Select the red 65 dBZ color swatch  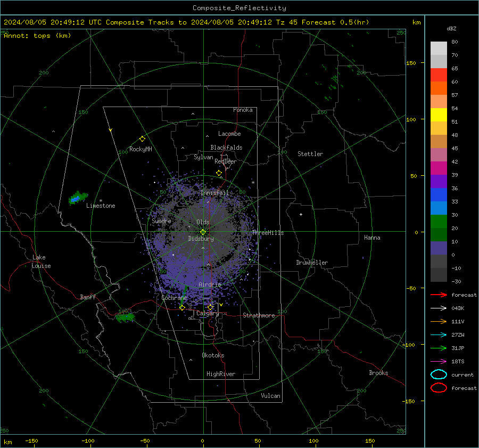439,75
